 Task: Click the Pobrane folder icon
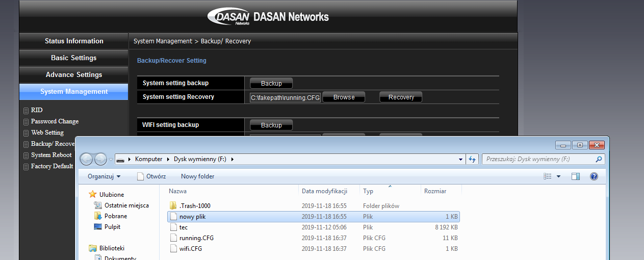click(98, 216)
